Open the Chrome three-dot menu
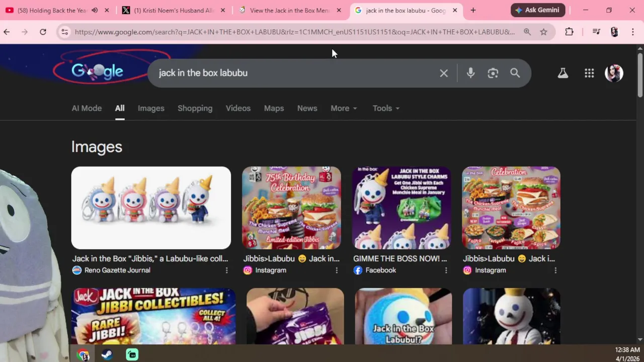 point(632,32)
